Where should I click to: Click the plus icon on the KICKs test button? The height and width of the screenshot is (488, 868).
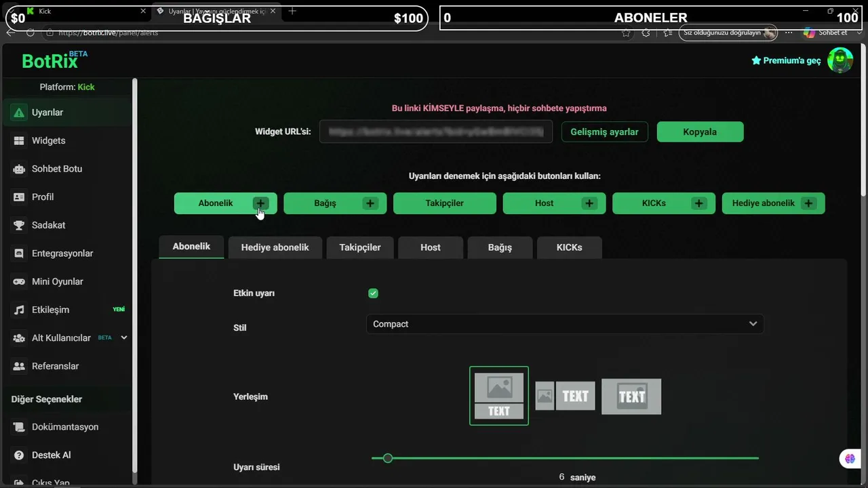coord(699,203)
